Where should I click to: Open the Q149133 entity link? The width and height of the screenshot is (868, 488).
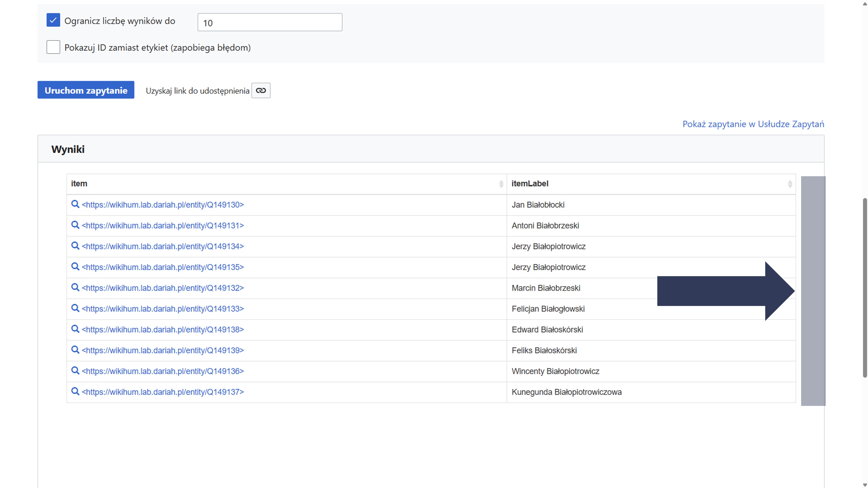click(x=163, y=309)
